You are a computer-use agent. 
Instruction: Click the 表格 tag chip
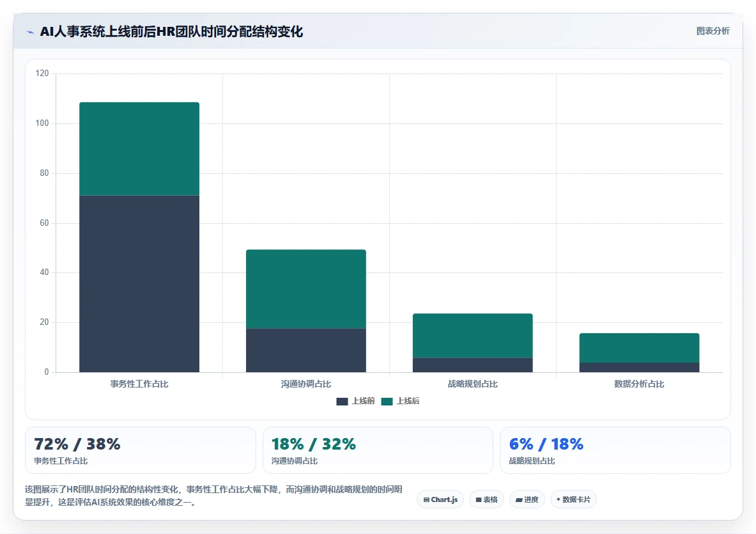pyautogui.click(x=486, y=499)
